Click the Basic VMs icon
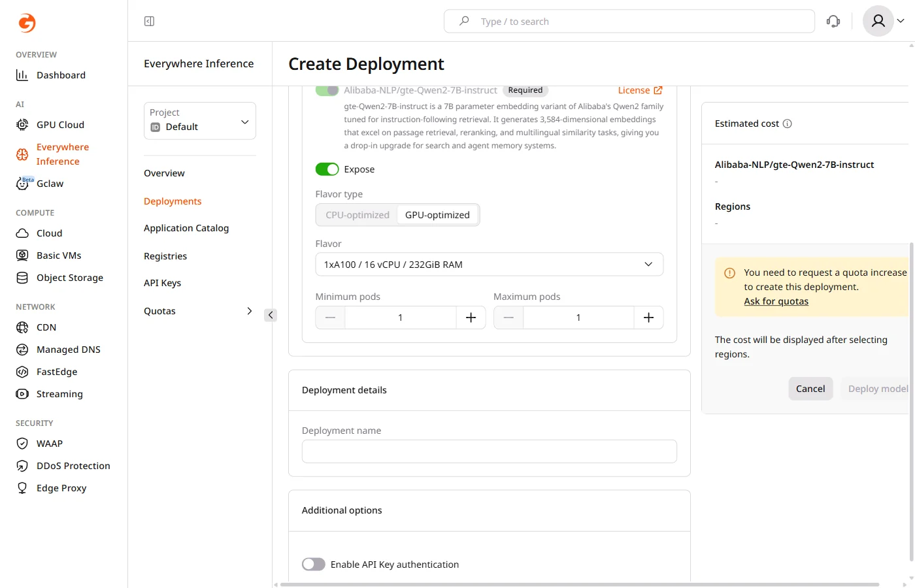The height and width of the screenshot is (588, 915). pyautogui.click(x=22, y=255)
